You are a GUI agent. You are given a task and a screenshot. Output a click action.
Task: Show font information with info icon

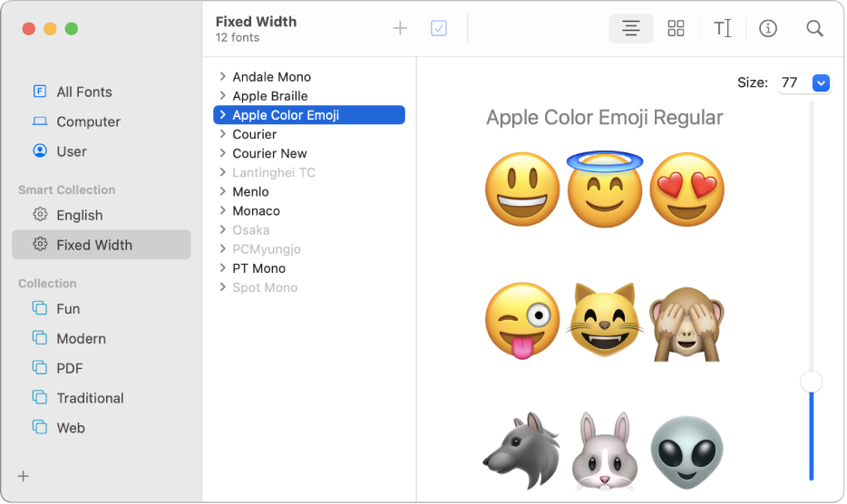[767, 28]
